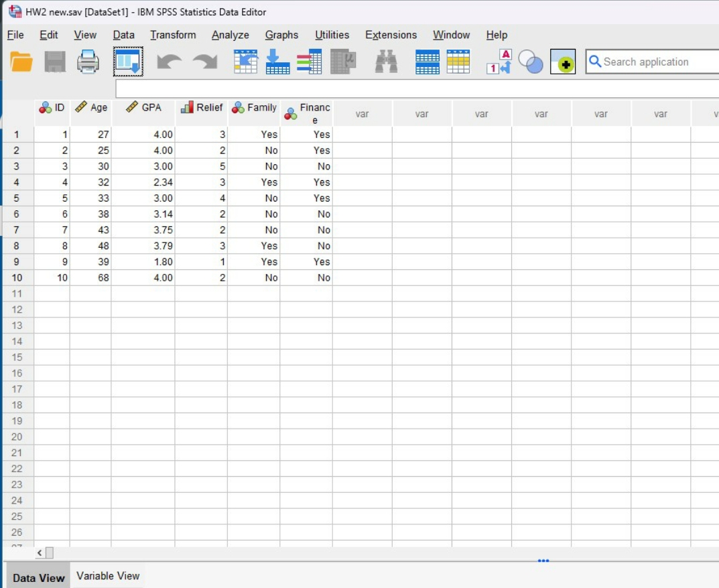Click Family cell in row 9

click(254, 262)
